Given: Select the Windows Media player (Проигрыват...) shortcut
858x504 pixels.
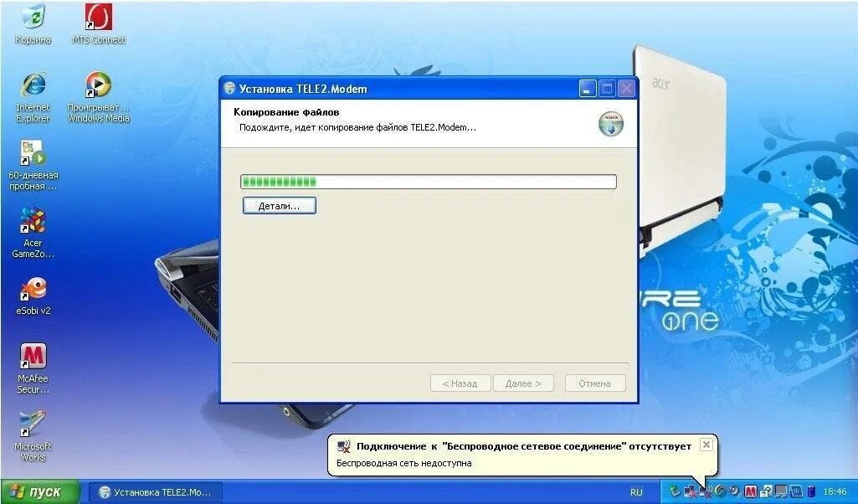Looking at the screenshot, I should tap(99, 97).
